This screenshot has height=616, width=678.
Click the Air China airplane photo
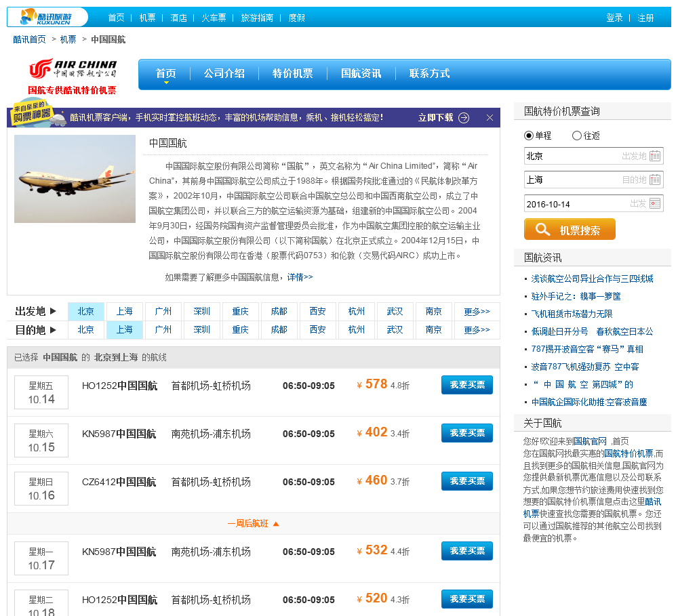75,179
